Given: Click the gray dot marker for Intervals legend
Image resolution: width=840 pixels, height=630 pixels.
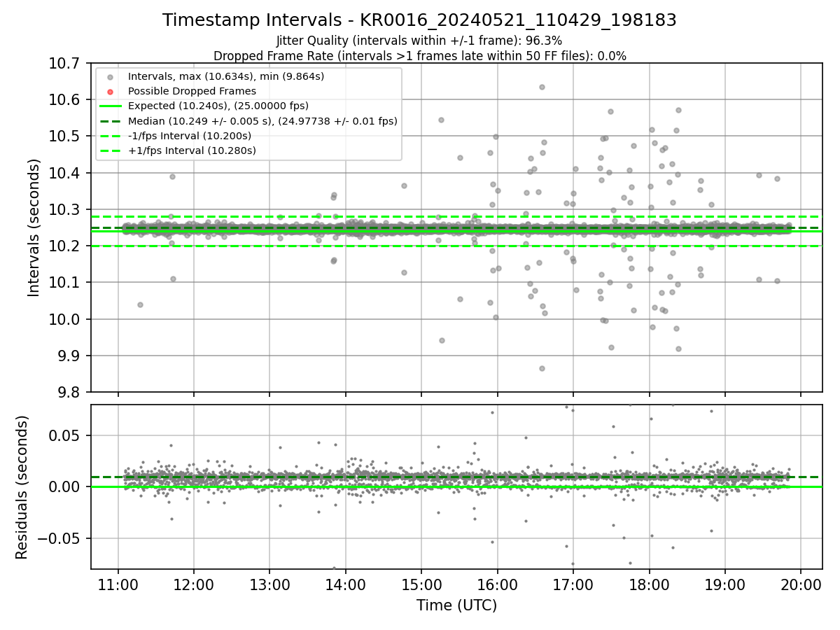Looking at the screenshot, I should click(x=110, y=77).
